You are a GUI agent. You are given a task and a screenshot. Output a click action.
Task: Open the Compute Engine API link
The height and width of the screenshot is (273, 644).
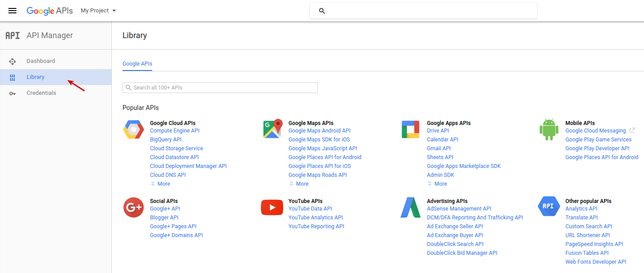pyautogui.click(x=175, y=131)
